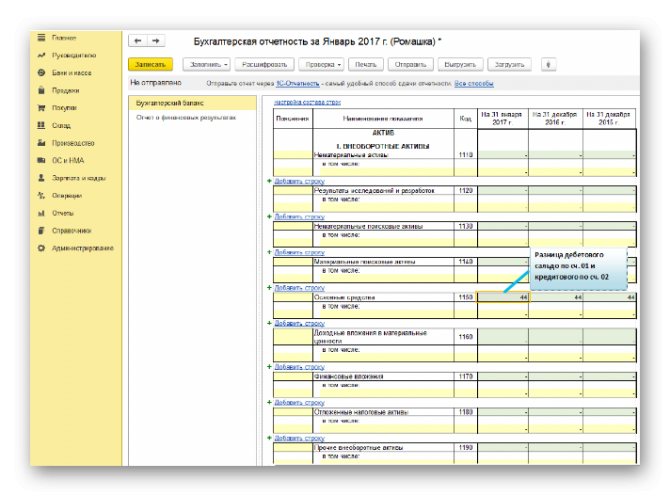
Task: Click the Финансовые вложения row name
Action: [349, 376]
